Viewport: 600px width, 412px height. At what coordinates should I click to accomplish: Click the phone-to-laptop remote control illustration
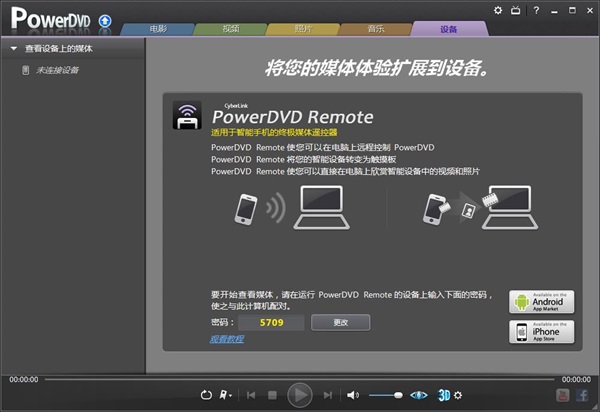pyautogui.click(x=292, y=208)
